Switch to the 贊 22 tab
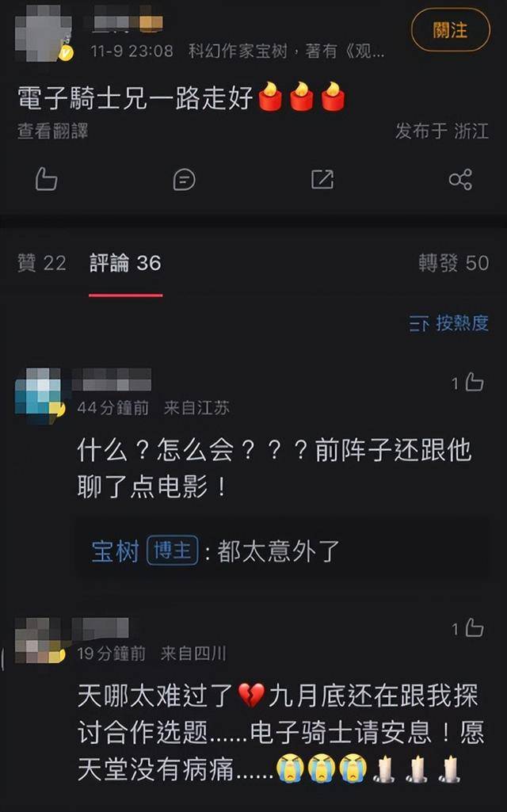 (42, 263)
